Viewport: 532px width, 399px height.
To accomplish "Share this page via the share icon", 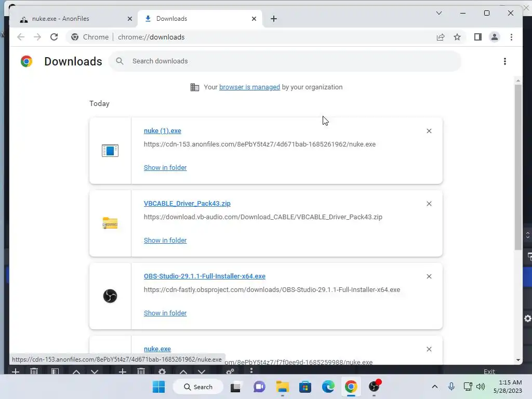I will (x=441, y=37).
